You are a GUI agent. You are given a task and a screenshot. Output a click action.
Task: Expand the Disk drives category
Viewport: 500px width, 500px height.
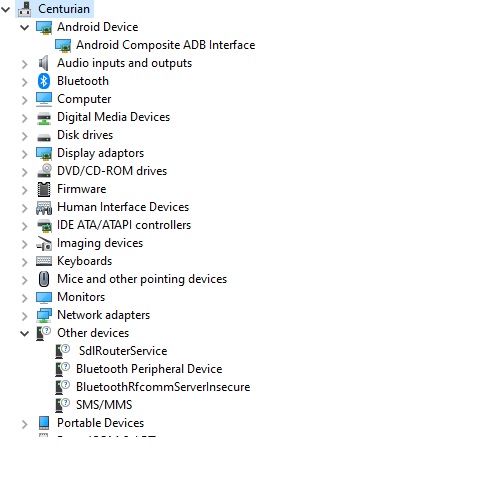click(24, 136)
